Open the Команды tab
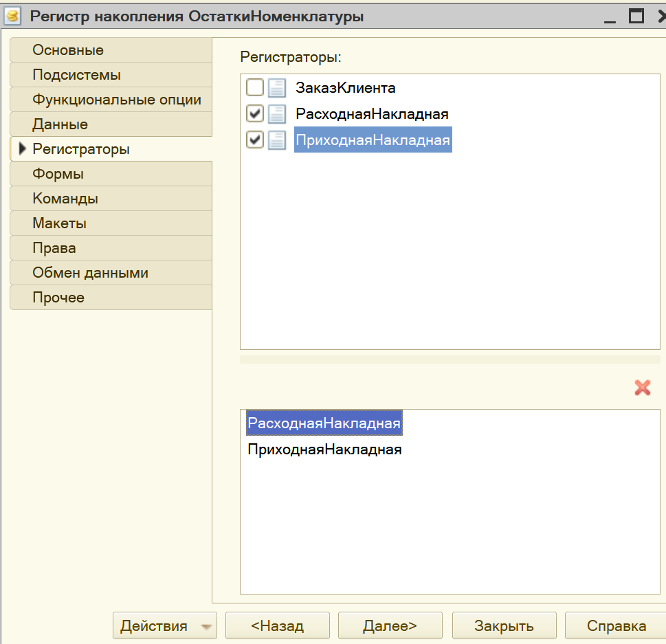This screenshot has width=666, height=644. point(111,199)
